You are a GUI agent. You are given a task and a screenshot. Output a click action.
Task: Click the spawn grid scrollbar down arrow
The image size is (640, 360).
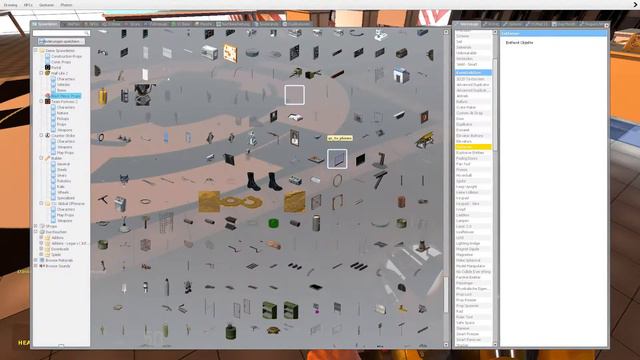pyautogui.click(x=446, y=345)
